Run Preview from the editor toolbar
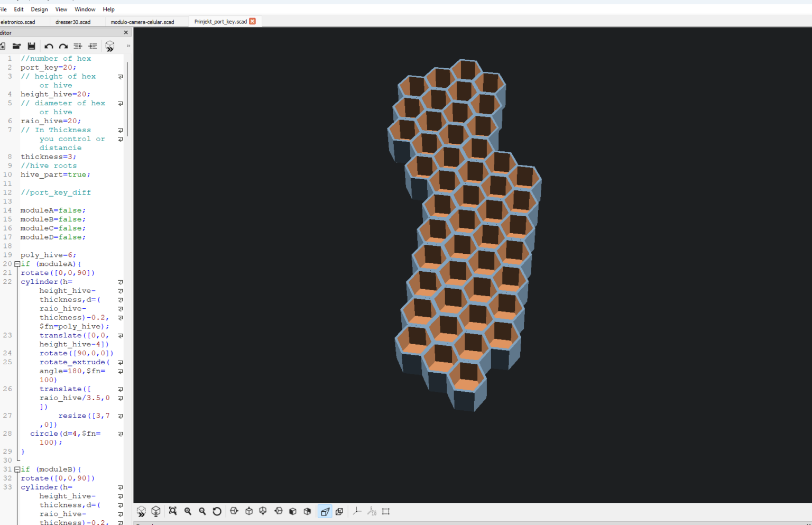This screenshot has width=812, height=525. (x=109, y=47)
